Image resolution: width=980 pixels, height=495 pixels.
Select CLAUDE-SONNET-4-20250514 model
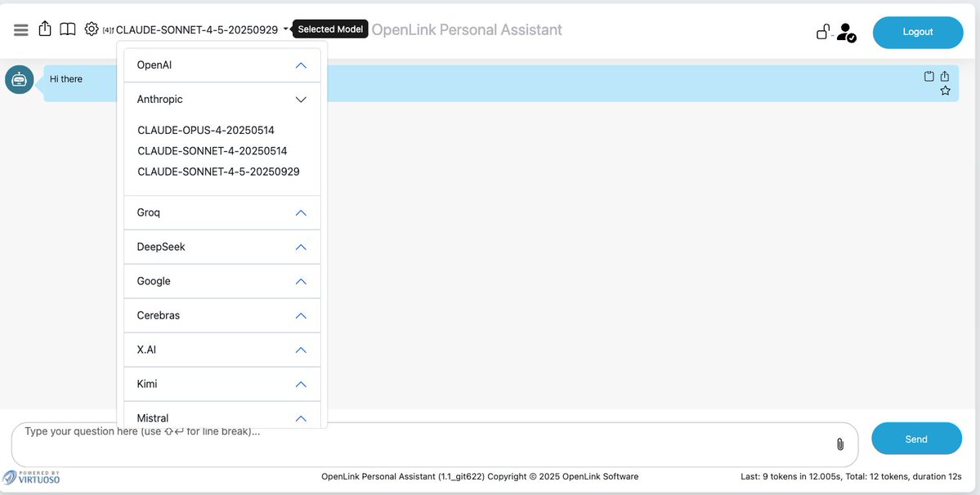tap(212, 151)
